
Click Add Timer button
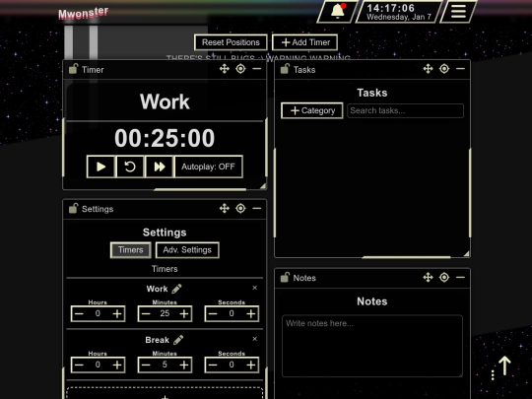(x=305, y=42)
